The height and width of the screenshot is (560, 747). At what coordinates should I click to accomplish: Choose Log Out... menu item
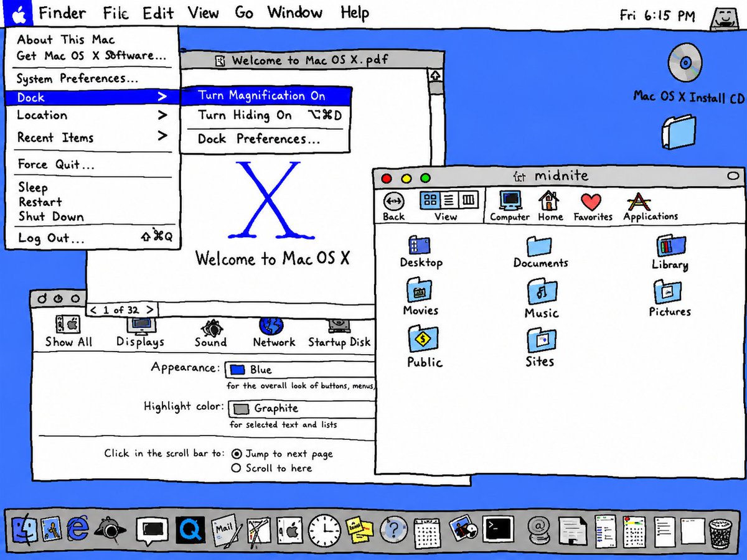(x=92, y=238)
